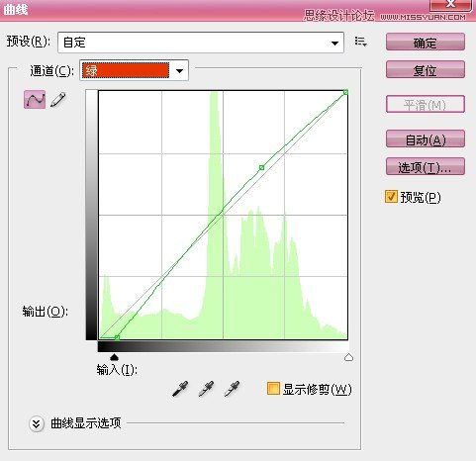Select the top-right curve control point
This screenshot has height=461, width=476.
pos(345,93)
